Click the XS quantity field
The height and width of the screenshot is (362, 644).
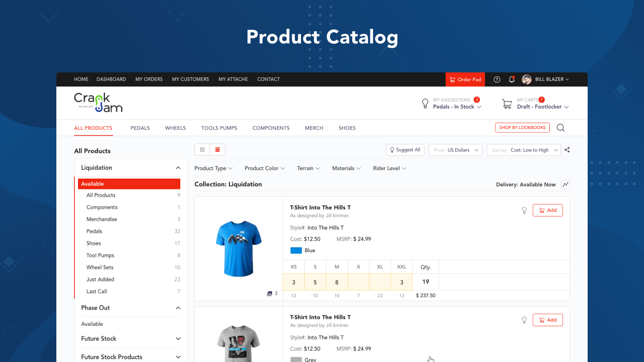[x=294, y=282]
